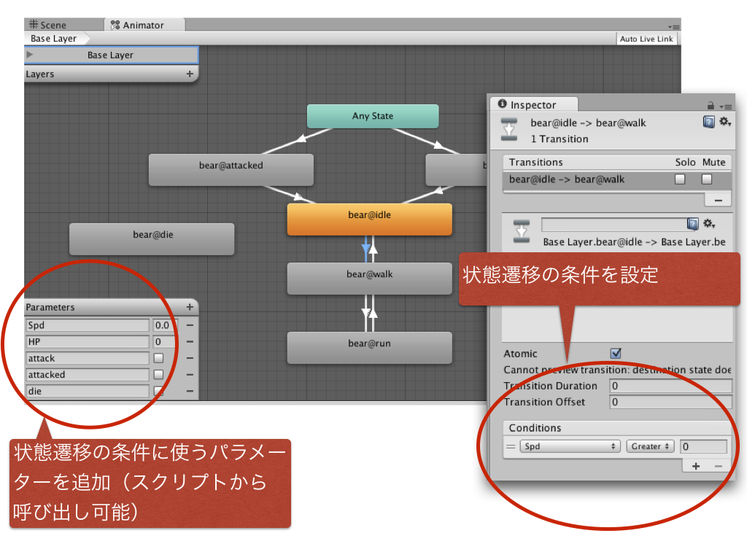Image resolution: width=747 pixels, height=560 pixels.
Task: Enable Solo for bear@idle -> bear@walk
Action: 680,179
